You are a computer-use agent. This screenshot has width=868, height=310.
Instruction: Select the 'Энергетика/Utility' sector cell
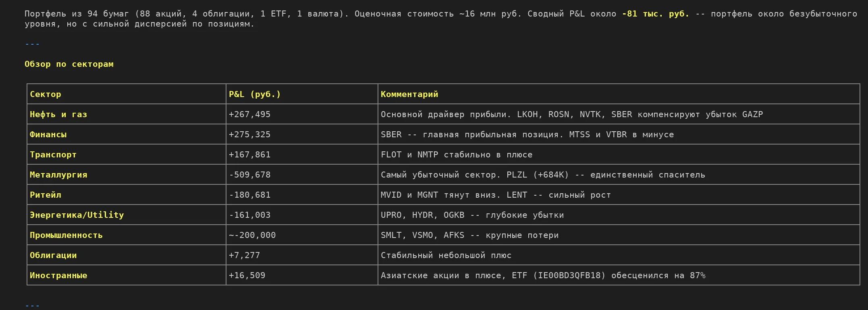click(77, 215)
